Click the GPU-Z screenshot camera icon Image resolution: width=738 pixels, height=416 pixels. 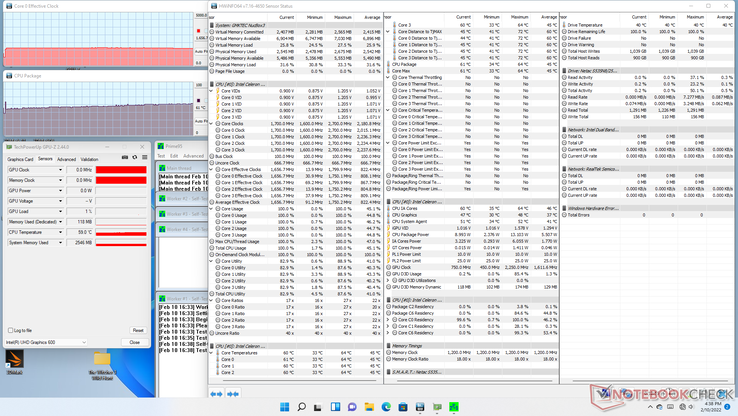[x=125, y=158]
